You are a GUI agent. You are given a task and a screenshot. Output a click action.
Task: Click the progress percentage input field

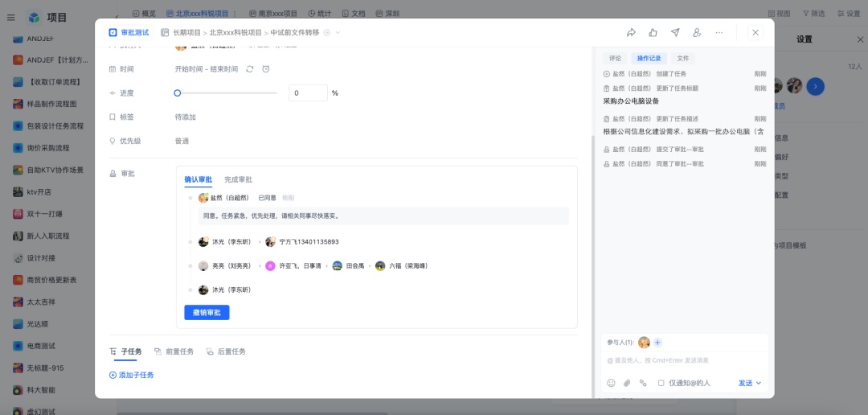(308, 93)
